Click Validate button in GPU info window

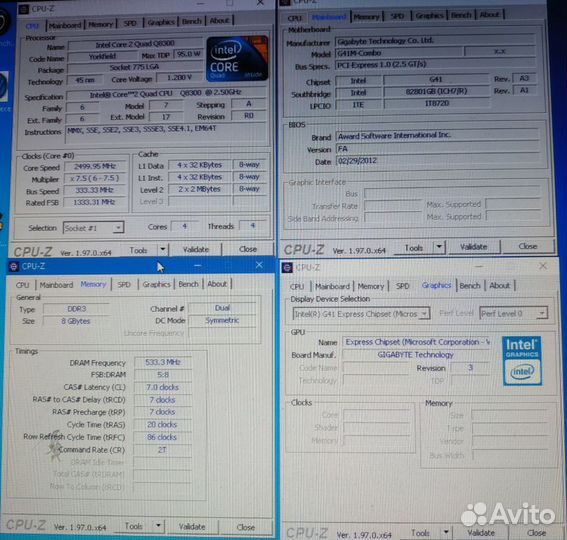point(481,532)
